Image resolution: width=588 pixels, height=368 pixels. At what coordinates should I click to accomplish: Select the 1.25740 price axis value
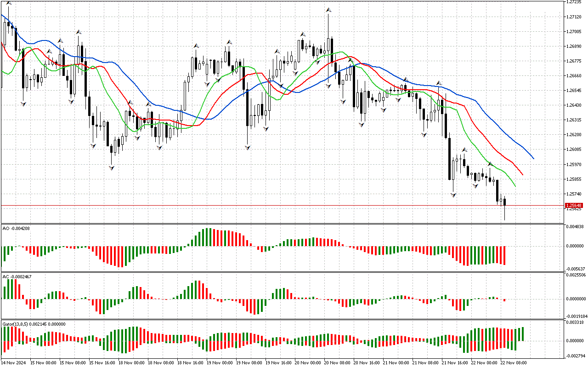pyautogui.click(x=574, y=194)
